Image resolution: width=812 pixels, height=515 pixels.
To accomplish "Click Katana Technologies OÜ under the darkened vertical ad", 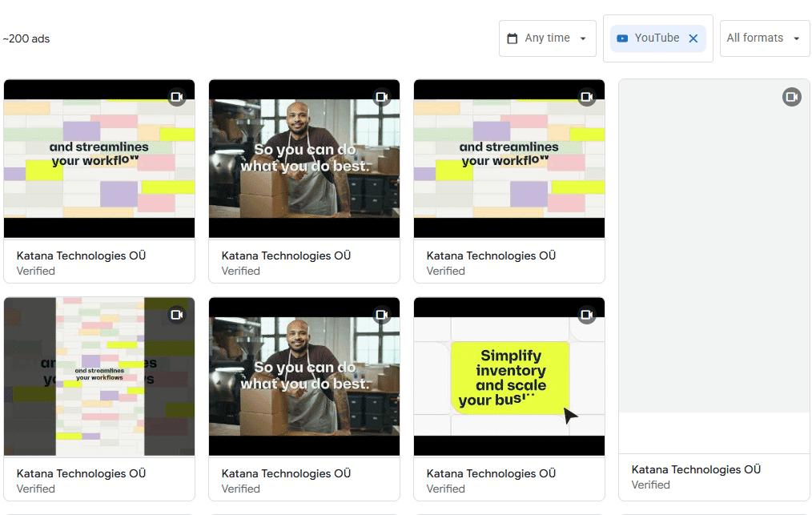I will 82,473.
